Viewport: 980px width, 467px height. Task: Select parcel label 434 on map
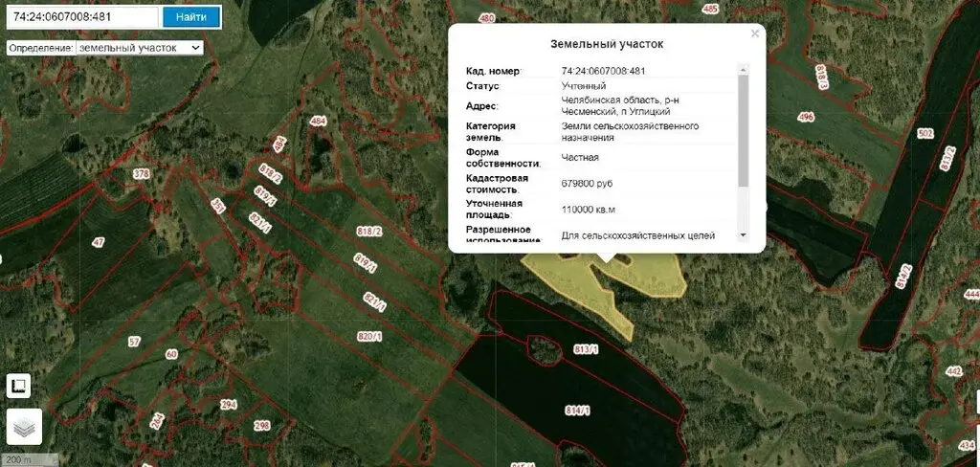click(966, 444)
